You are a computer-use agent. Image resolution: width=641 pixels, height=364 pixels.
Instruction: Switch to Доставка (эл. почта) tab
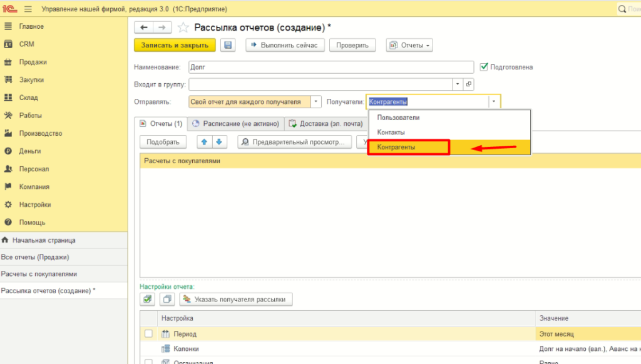click(x=326, y=123)
